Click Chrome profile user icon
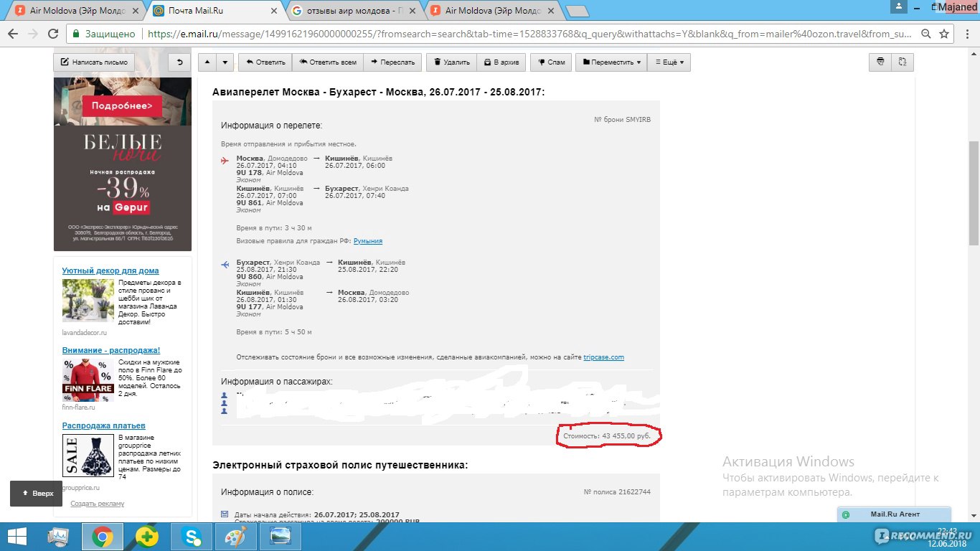The image size is (980, 551). pos(900,6)
